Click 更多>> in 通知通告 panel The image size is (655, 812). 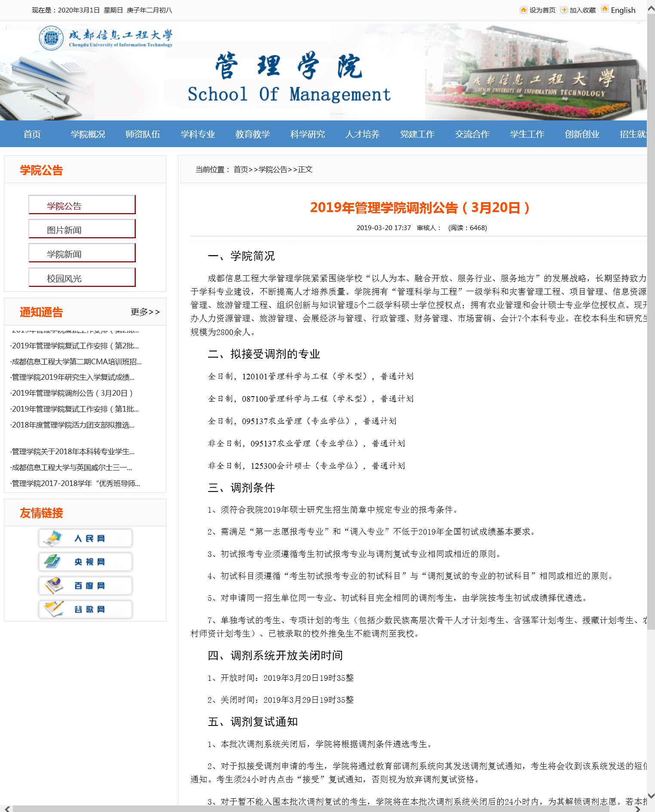coord(145,312)
